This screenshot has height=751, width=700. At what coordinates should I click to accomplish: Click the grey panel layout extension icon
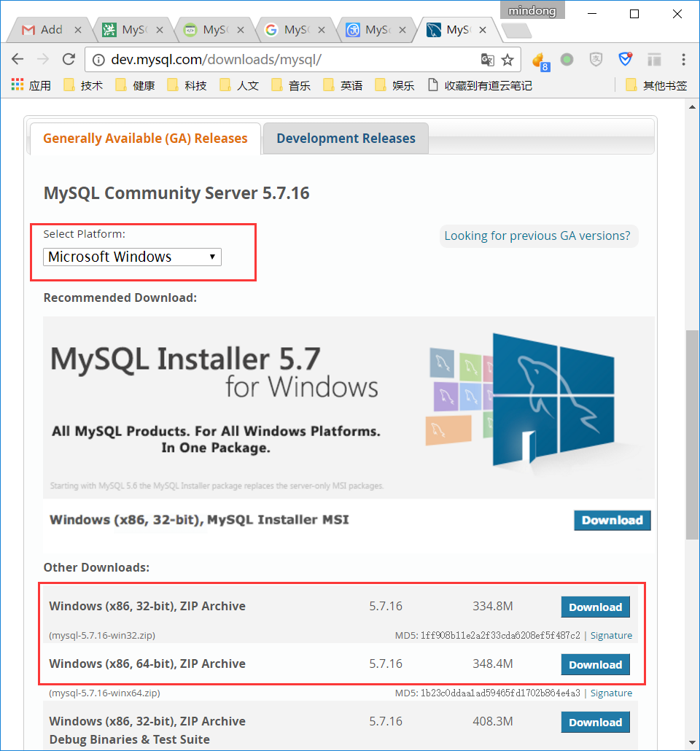coord(654,59)
